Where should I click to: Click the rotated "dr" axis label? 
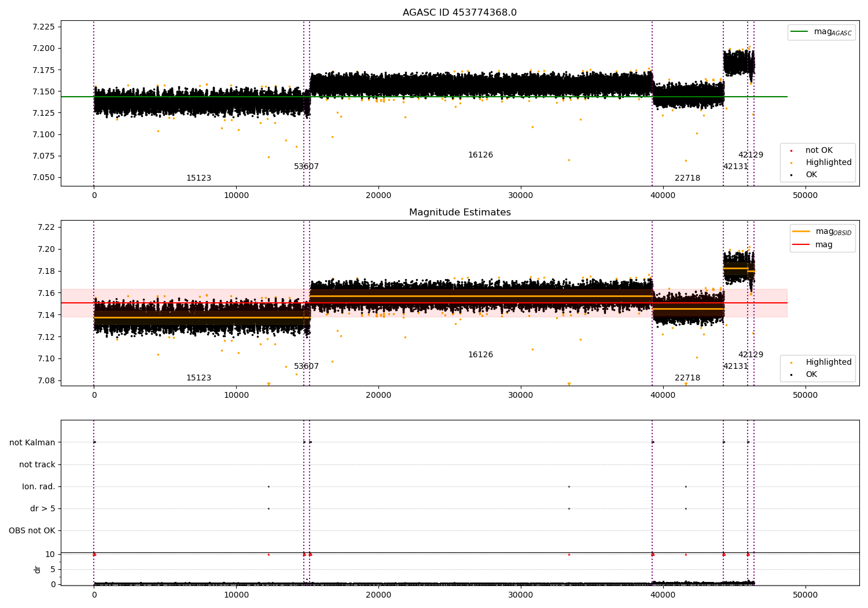pyautogui.click(x=38, y=569)
